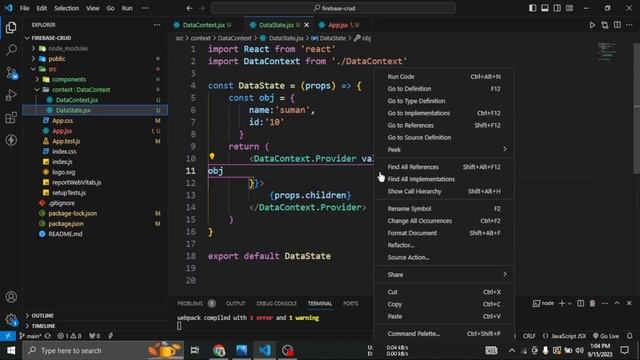Open Changes compare icon in editor toolbar
The image size is (640, 360).
click(x=604, y=25)
